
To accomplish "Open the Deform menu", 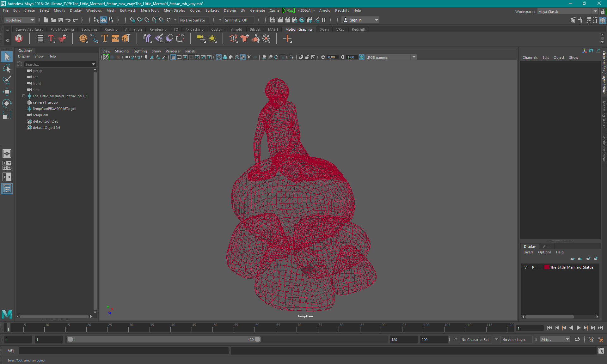I will [230, 10].
